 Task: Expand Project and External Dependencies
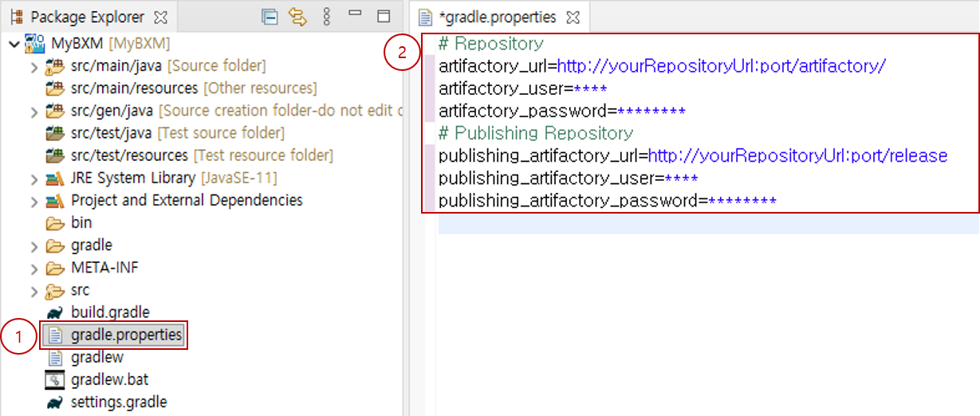[x=33, y=200]
